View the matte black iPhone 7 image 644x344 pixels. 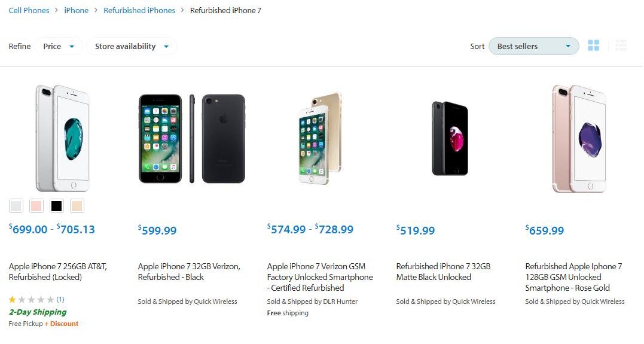click(x=450, y=139)
